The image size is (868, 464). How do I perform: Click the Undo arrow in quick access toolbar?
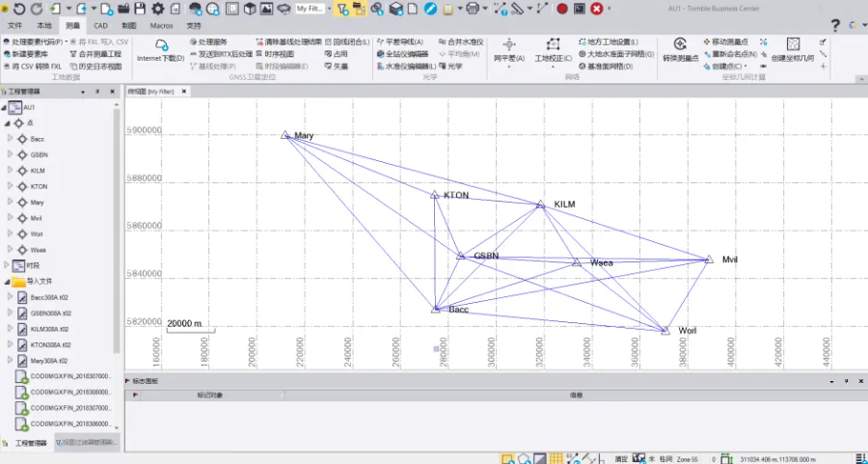19,9
